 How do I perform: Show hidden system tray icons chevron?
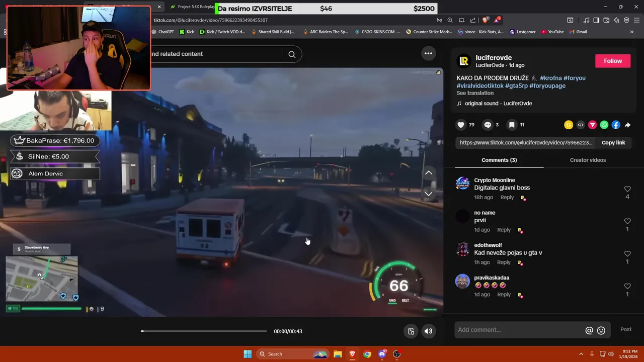click(581, 354)
